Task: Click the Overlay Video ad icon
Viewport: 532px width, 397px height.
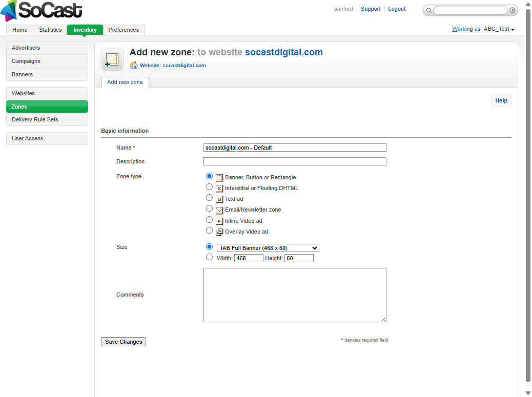Action: 219,232
